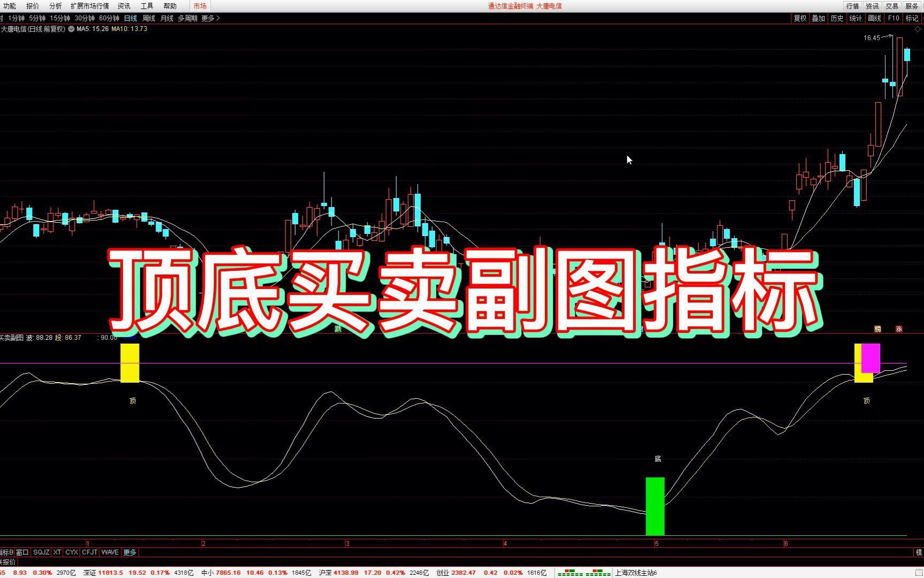Image resolution: width=924 pixels, height=578 pixels.
Task: Click MA10: 13.73 indicator value
Action: point(129,29)
